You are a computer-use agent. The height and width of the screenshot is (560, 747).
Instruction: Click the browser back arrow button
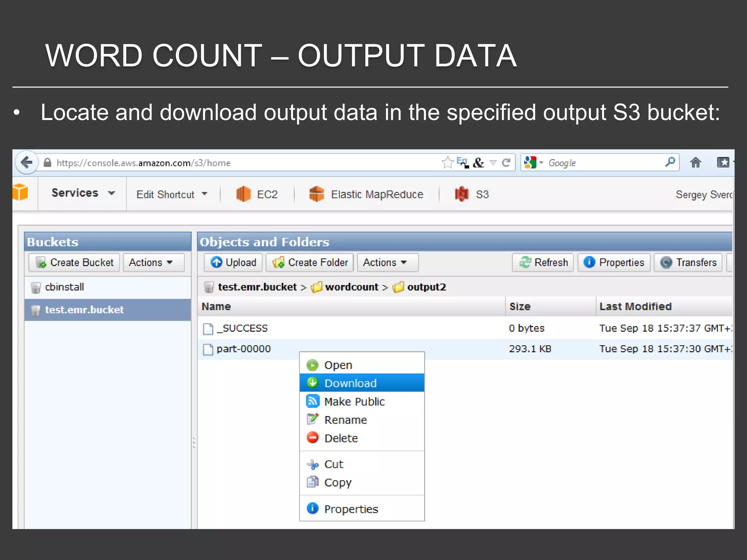[27, 162]
